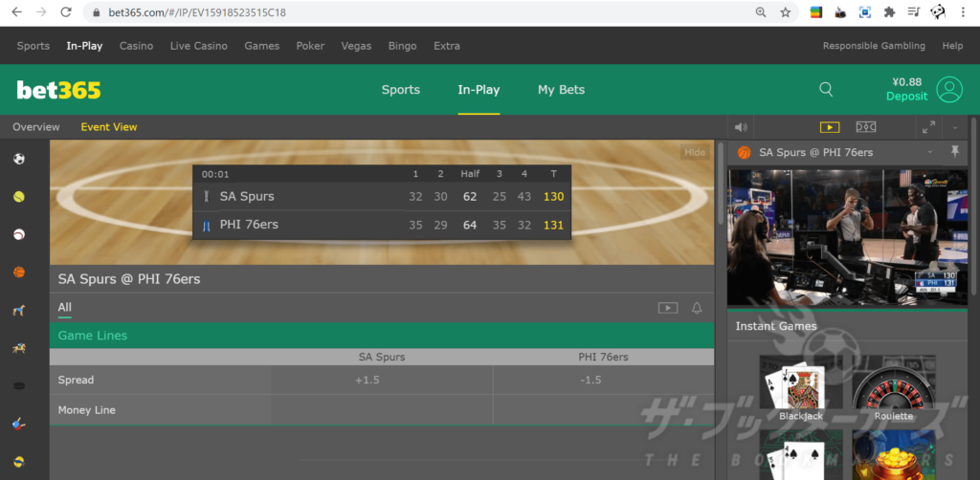980x480 pixels.
Task: Switch to the Overview tab
Action: [36, 127]
